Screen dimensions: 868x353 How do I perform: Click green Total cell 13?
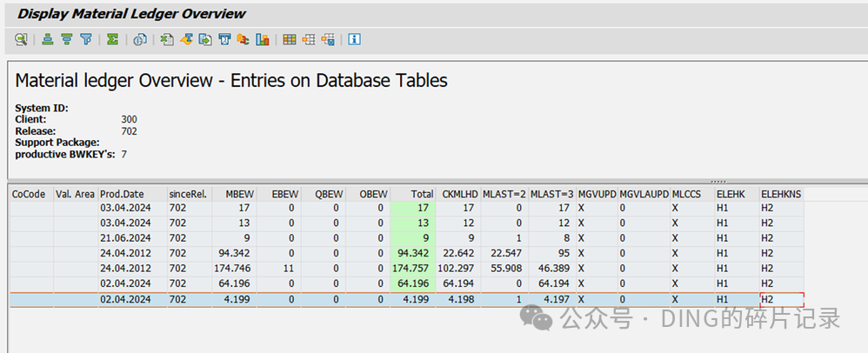click(413, 223)
